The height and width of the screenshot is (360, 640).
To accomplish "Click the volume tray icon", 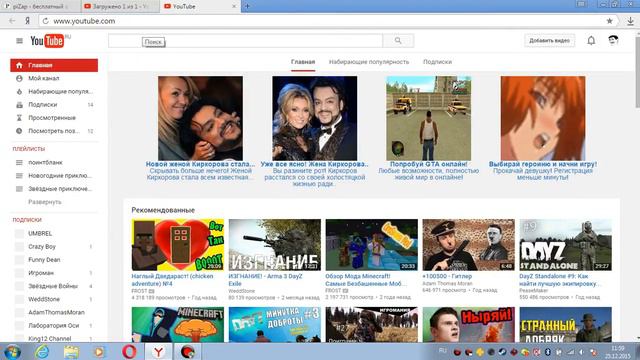I will pyautogui.click(x=582, y=352).
